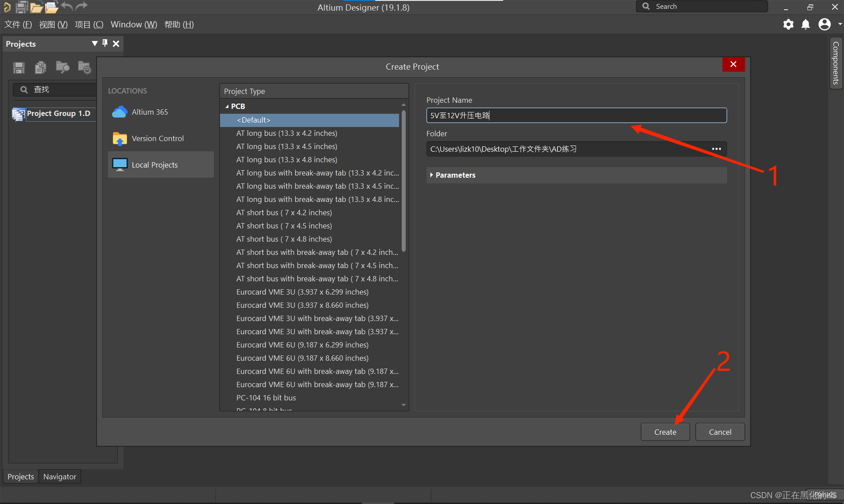The height and width of the screenshot is (504, 844).
Task: Close the Create Project dialog
Action: tap(733, 64)
